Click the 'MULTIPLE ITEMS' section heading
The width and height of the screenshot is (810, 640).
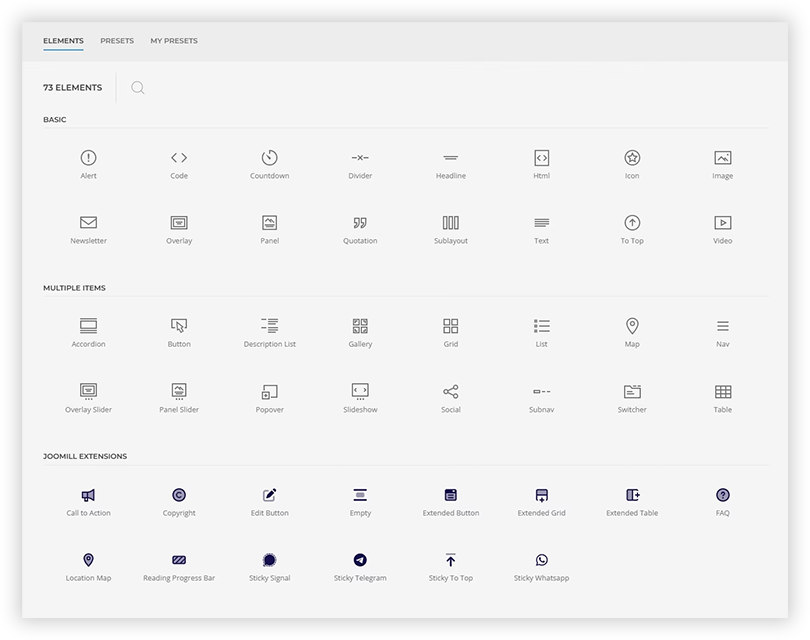click(74, 288)
